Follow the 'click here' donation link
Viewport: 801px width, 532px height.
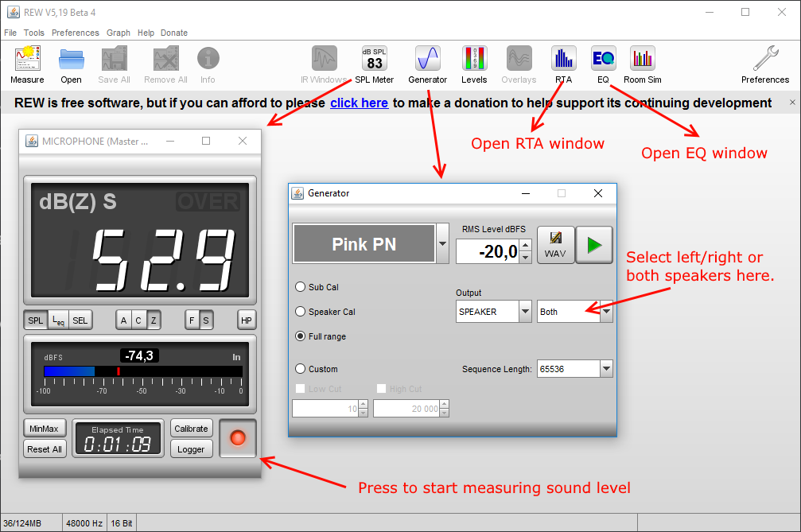coord(359,103)
